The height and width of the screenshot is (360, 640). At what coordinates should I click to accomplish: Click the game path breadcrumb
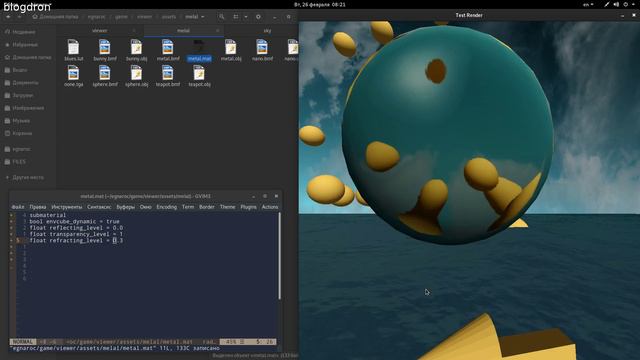point(121,17)
